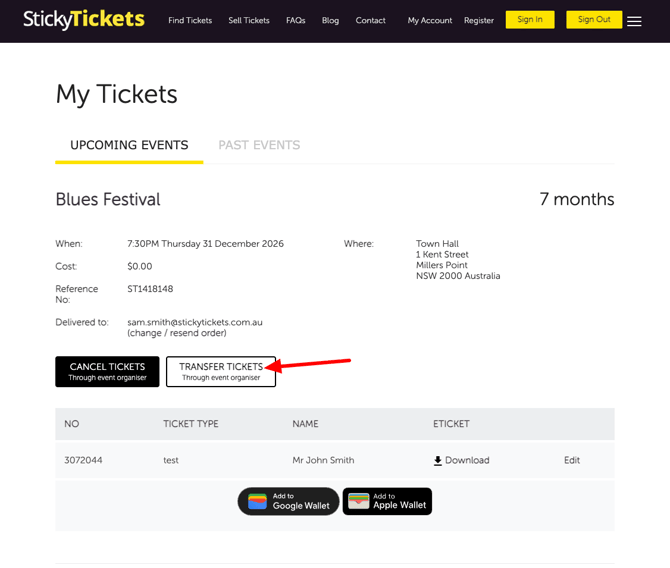The width and height of the screenshot is (670, 568).
Task: Open the Contact page
Action: pos(370,21)
